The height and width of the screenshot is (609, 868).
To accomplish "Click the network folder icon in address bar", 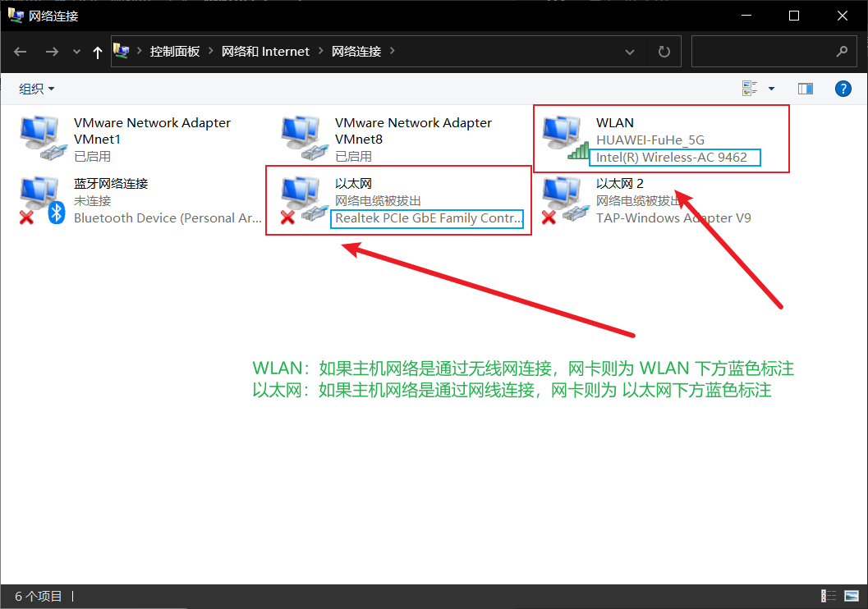I will pos(122,51).
